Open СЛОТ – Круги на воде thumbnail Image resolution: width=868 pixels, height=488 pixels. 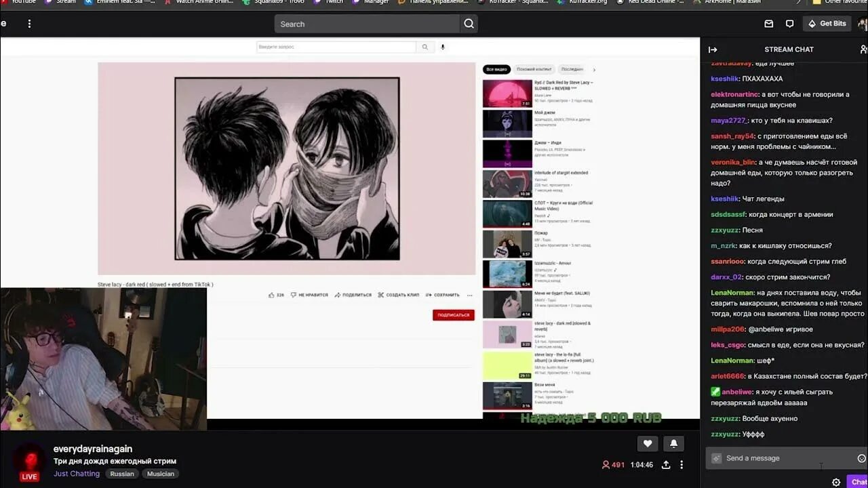pyautogui.click(x=507, y=213)
